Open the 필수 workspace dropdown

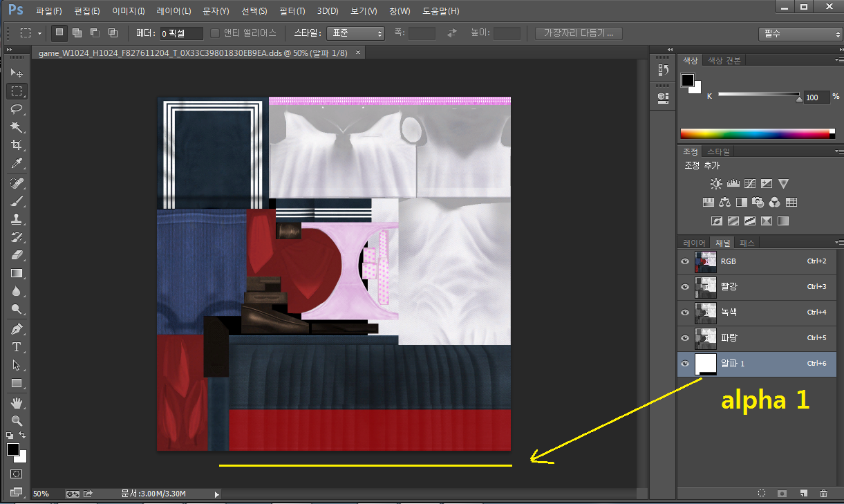pyautogui.click(x=800, y=34)
